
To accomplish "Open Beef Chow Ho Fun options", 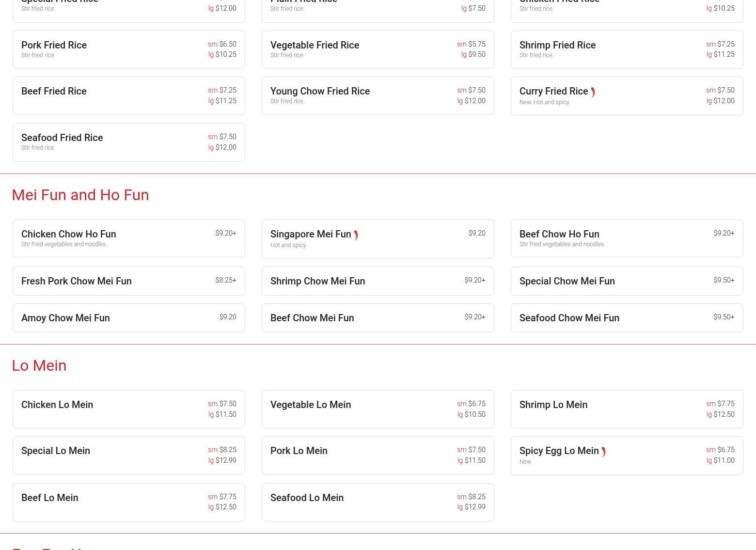I will [x=559, y=234].
